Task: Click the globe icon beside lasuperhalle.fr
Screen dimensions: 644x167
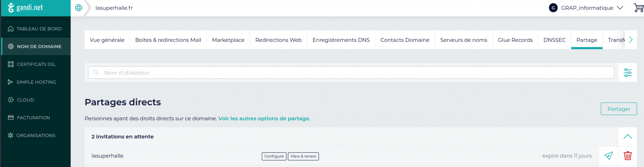Action: pyautogui.click(x=79, y=8)
